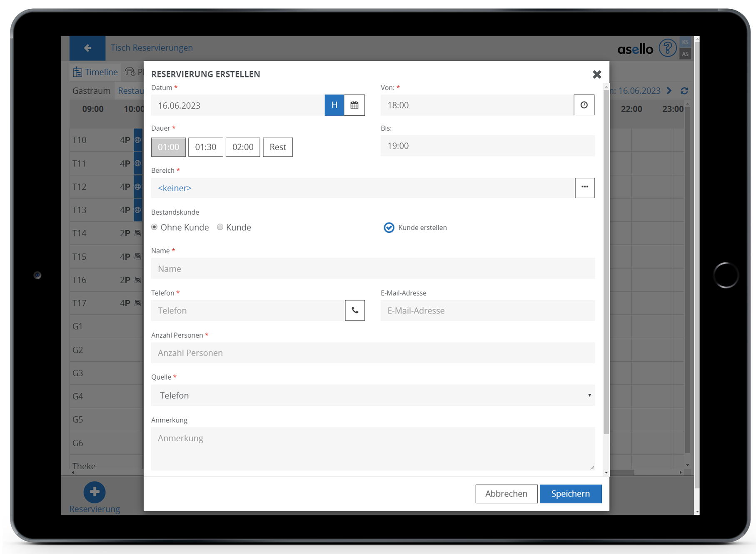The width and height of the screenshot is (756, 554).
Task: Click the phone icon next to Telefon
Action: pos(354,311)
